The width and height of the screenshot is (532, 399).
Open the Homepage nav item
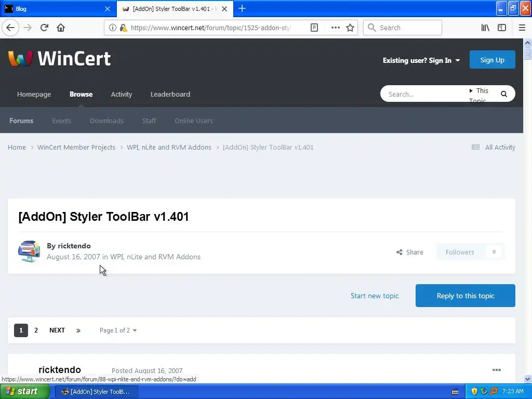click(34, 95)
